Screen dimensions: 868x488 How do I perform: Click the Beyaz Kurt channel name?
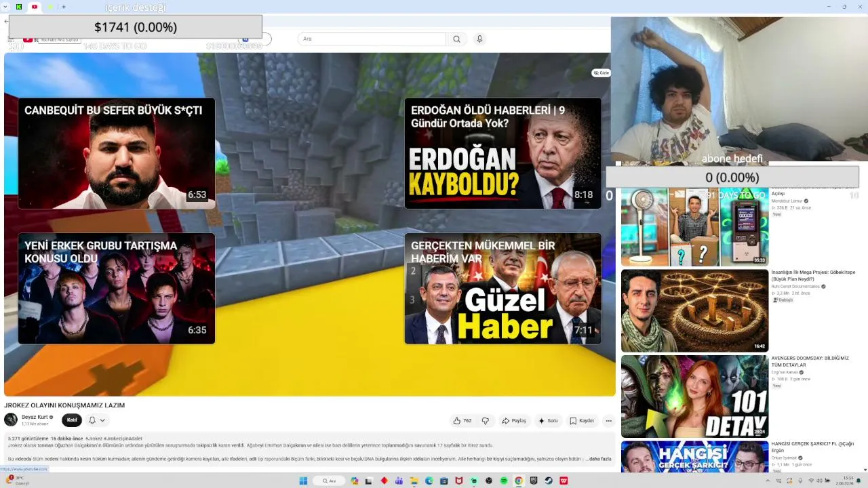34,417
